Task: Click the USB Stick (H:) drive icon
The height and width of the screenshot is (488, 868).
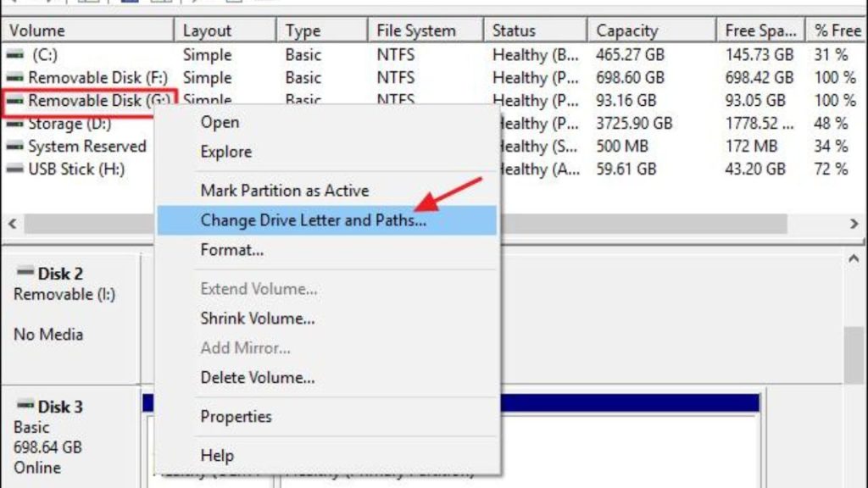Action: pos(15,169)
